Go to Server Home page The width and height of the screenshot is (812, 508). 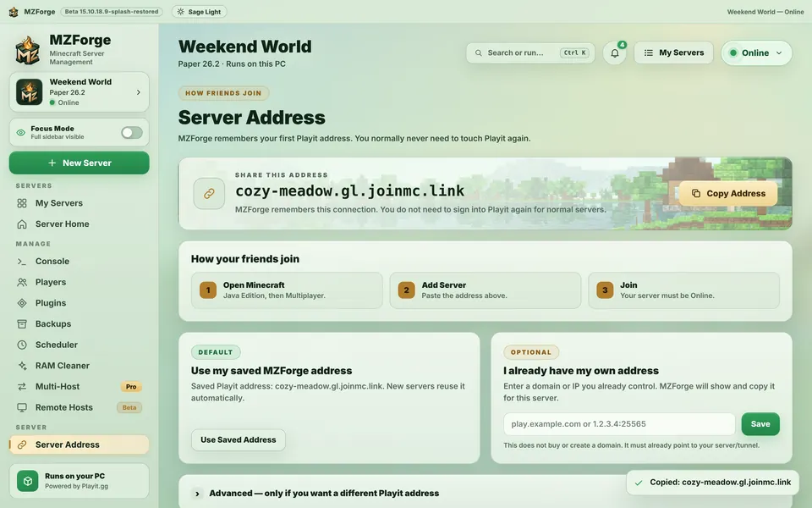(79, 224)
